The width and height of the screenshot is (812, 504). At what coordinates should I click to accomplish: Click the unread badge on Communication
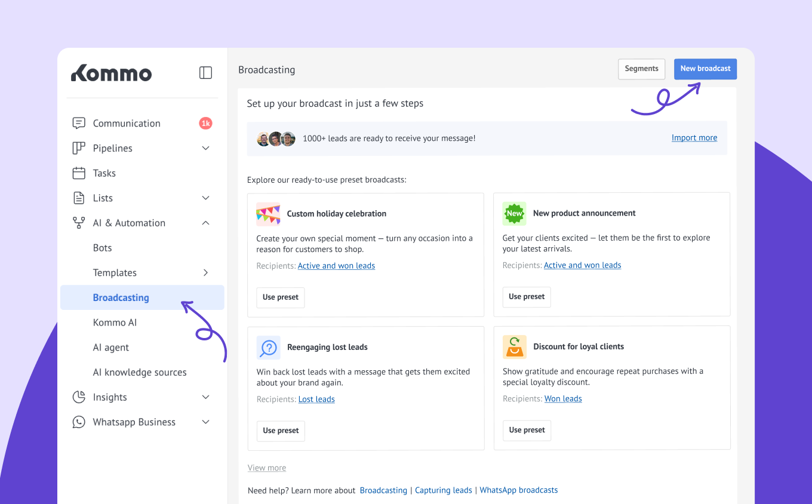pyautogui.click(x=205, y=124)
